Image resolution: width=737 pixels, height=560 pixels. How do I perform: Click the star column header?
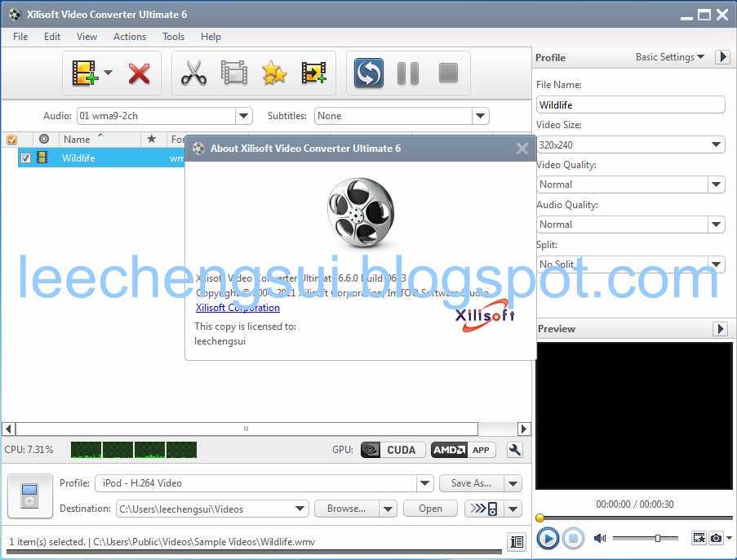point(151,139)
